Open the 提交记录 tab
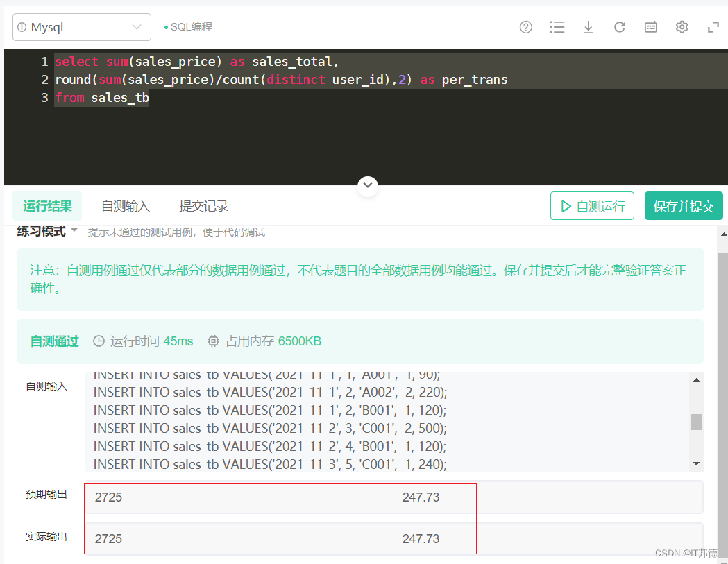 pos(203,206)
